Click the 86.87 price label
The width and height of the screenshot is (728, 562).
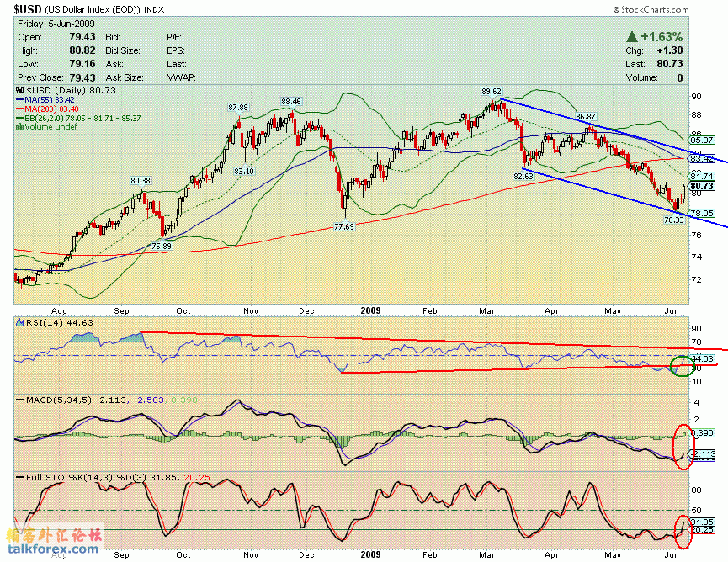[586, 116]
